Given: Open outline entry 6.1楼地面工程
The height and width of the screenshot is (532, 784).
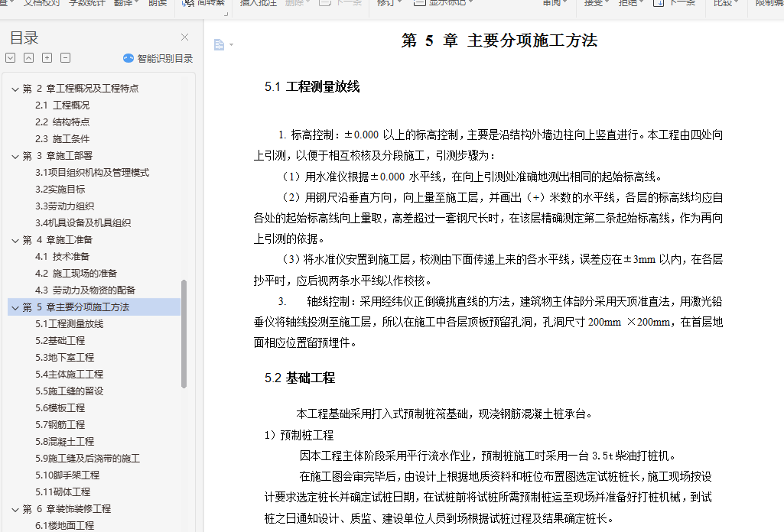Looking at the screenshot, I should (64, 526).
